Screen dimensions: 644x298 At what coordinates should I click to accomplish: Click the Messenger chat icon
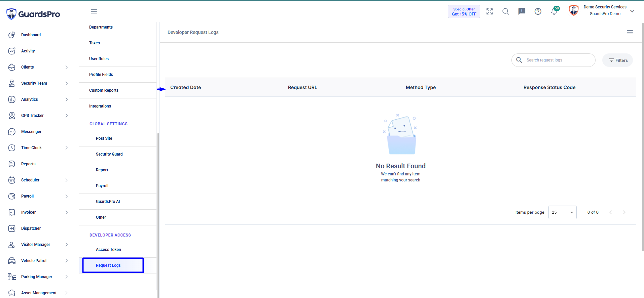(12, 132)
